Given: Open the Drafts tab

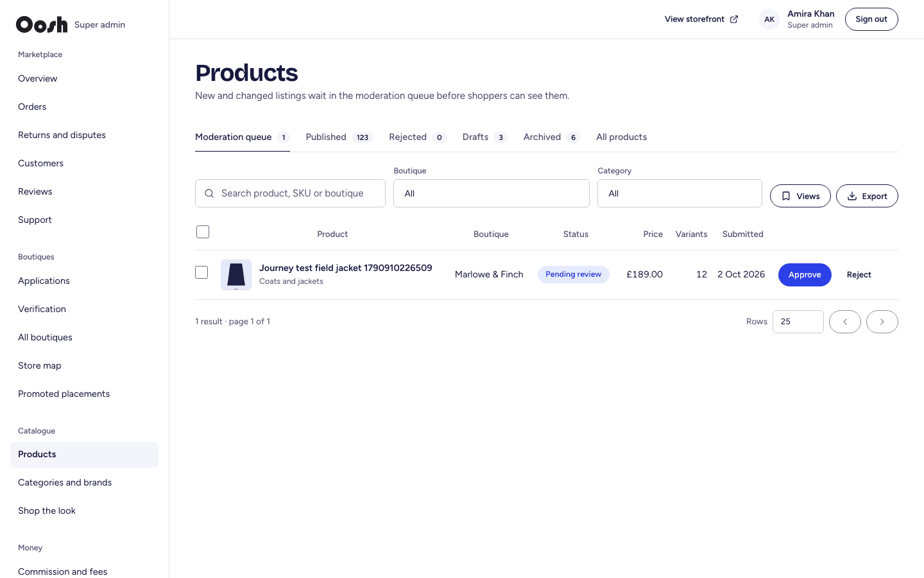Looking at the screenshot, I should point(485,137).
